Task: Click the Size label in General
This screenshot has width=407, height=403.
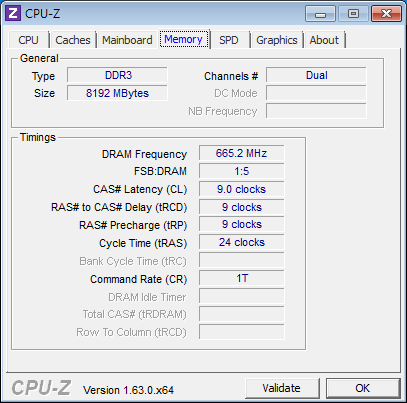Action: coord(44,93)
